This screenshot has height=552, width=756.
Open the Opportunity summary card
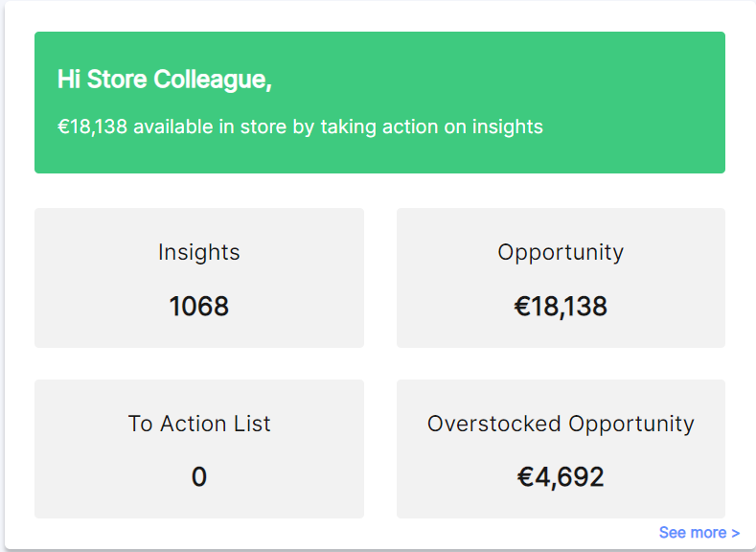561,278
